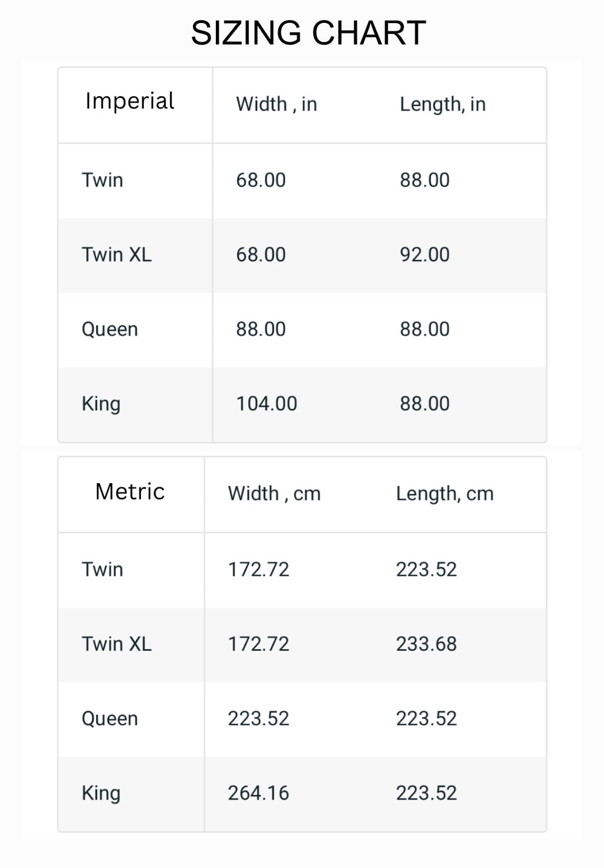This screenshot has width=604, height=868.
Task: Click Metric Twin XL length 233.68
Action: point(426,644)
